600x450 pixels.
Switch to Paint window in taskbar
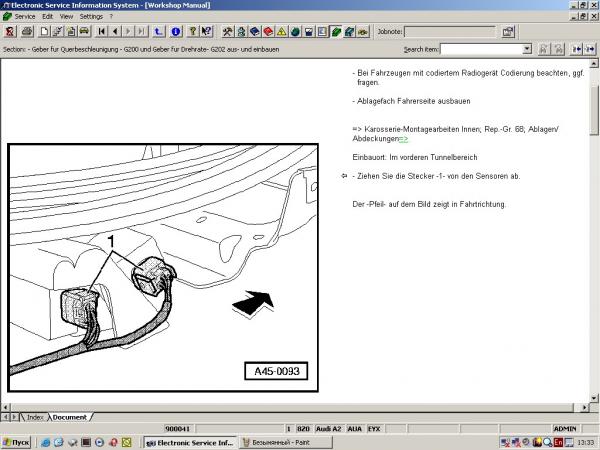coord(286,442)
